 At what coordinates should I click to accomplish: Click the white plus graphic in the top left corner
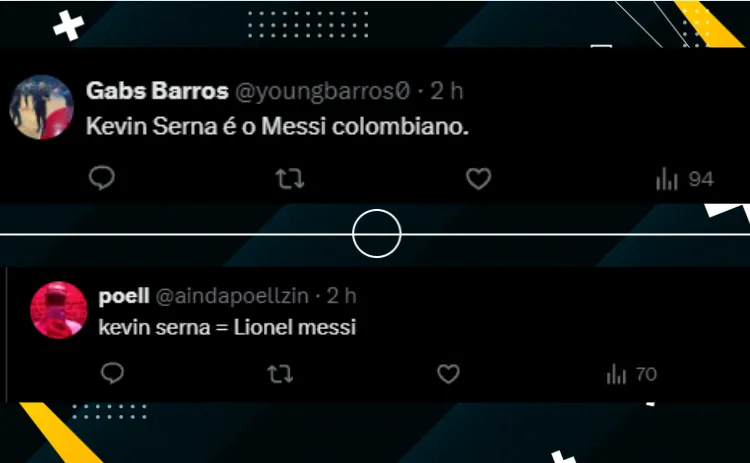(x=68, y=25)
